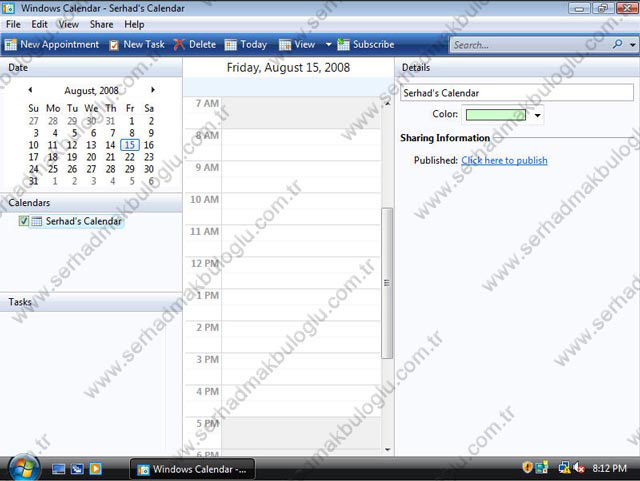Click New Appointment button label
Screen dimensions: 640x481
(x=60, y=45)
